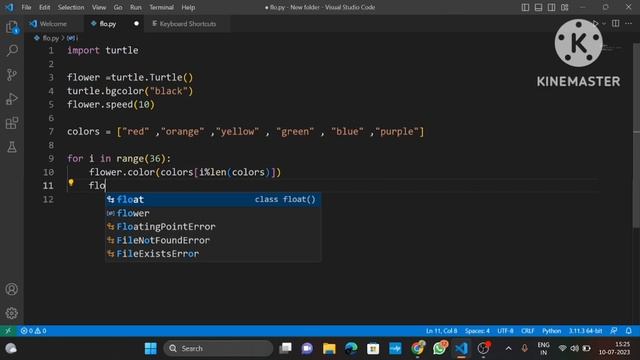Click the taskbar Search box
This screenshot has width=640, height=360.
click(x=218, y=349)
